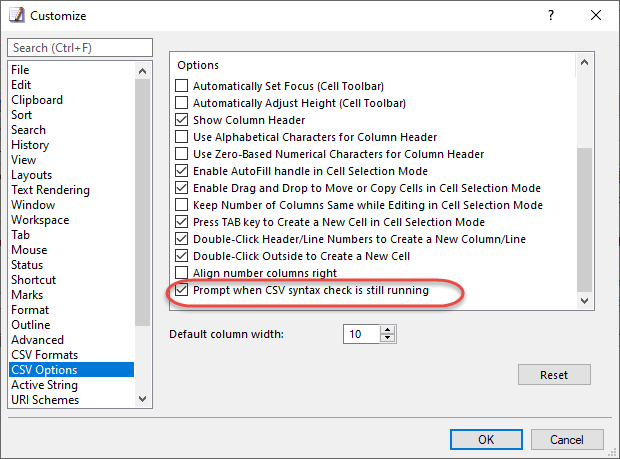Click the Options list scroll-up arrow
This screenshot has height=459, width=620.
(584, 62)
